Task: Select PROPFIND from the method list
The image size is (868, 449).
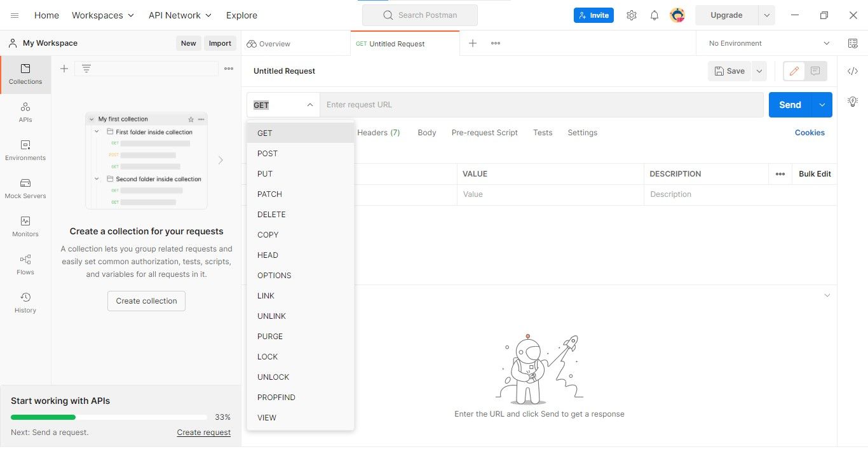Action: point(301,398)
